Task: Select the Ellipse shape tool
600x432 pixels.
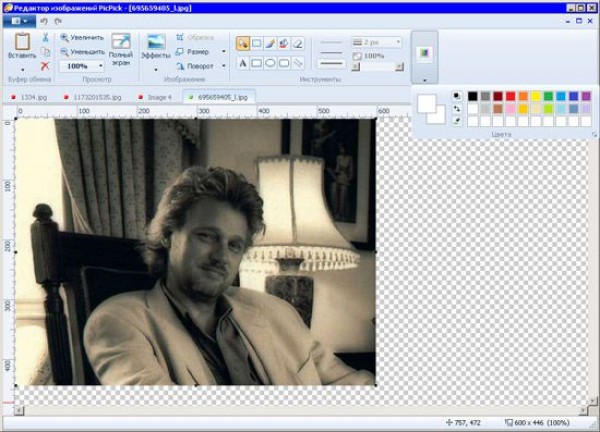Action: coord(270,63)
